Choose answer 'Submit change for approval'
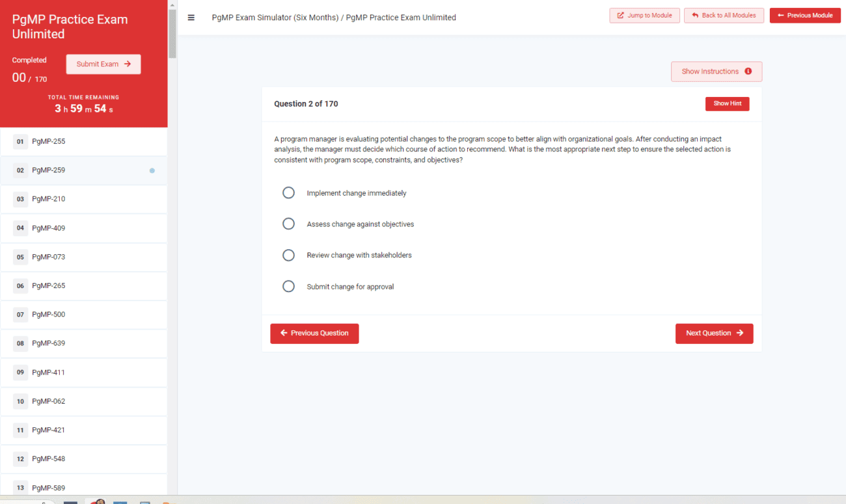The image size is (846, 504). 288,286
